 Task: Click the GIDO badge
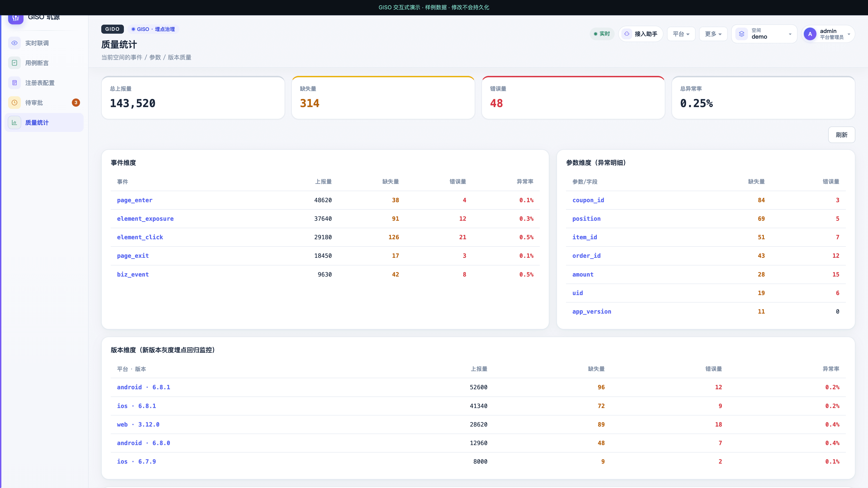(x=112, y=29)
